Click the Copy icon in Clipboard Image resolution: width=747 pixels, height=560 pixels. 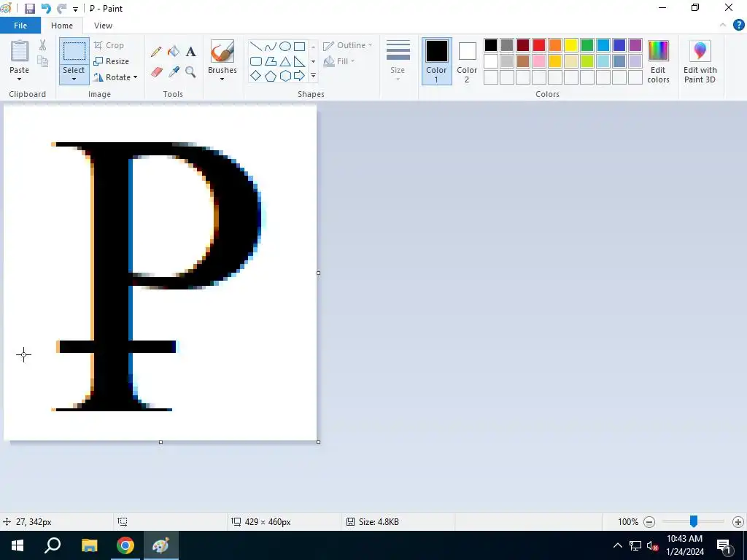(42, 61)
